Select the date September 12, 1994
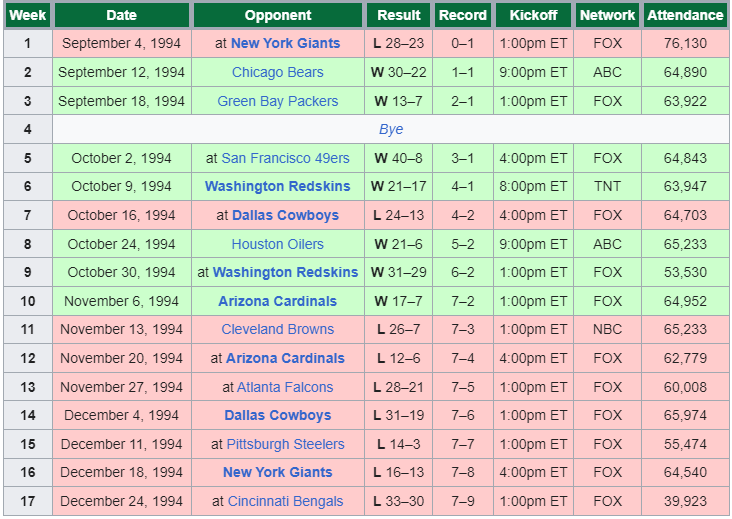The width and height of the screenshot is (732, 519). [121, 72]
